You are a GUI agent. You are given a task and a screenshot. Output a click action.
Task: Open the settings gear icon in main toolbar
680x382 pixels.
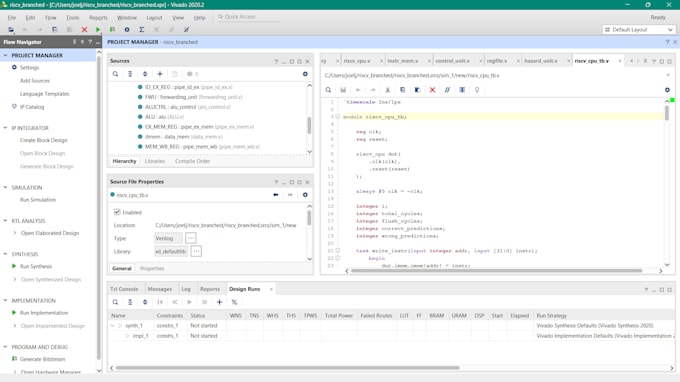tap(127, 29)
